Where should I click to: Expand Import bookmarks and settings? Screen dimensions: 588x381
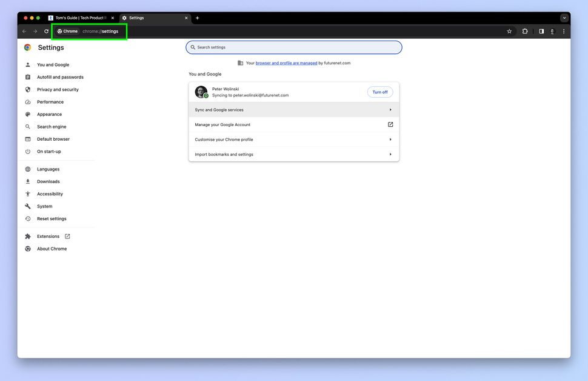click(x=293, y=154)
